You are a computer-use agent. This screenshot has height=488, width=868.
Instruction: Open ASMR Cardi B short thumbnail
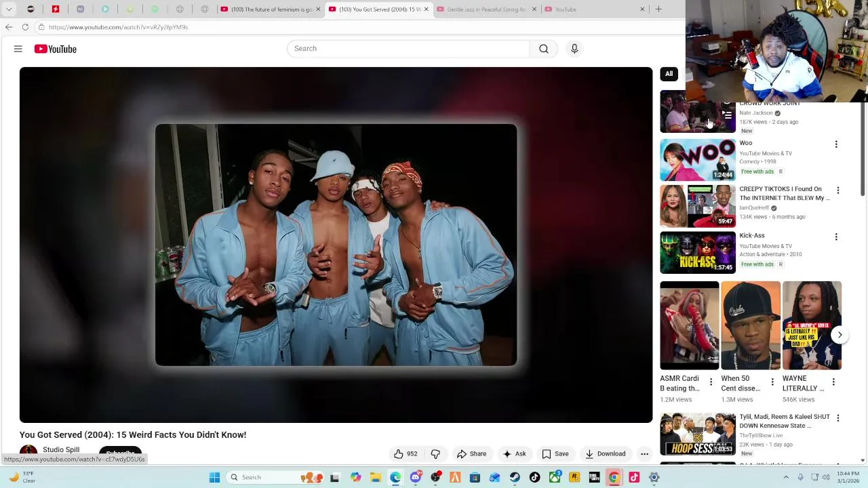click(690, 325)
